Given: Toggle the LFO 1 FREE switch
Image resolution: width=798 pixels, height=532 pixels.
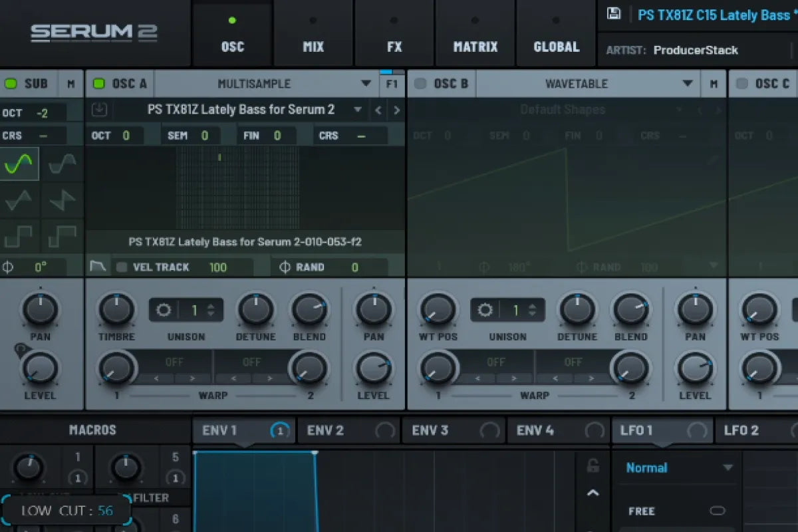Looking at the screenshot, I should pos(718,511).
